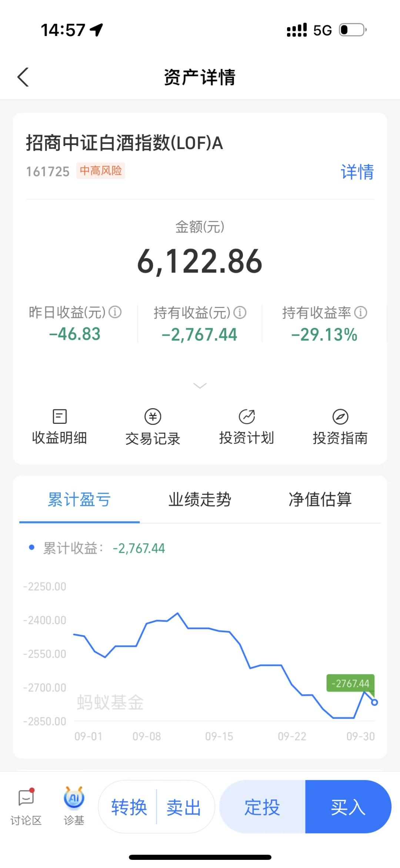The height and width of the screenshot is (868, 400).
Task: Tap info icon beside 持有收益率
Action: [360, 313]
